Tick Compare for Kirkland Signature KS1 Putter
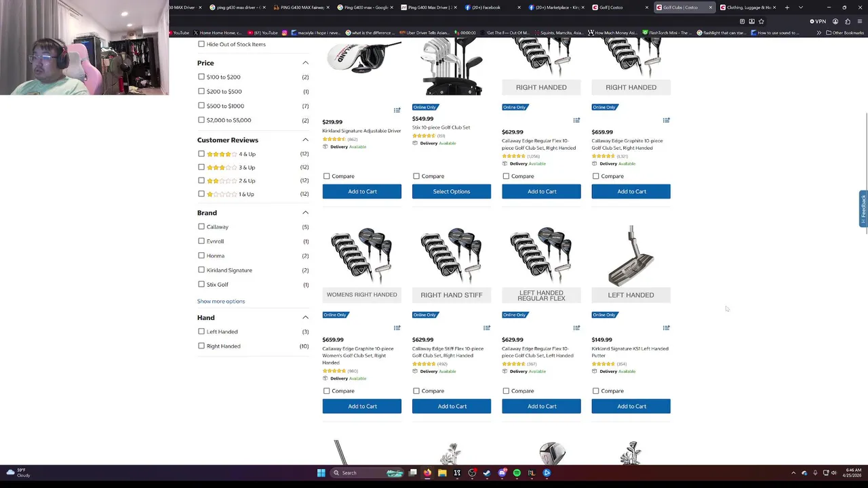The height and width of the screenshot is (488, 868). [595, 390]
